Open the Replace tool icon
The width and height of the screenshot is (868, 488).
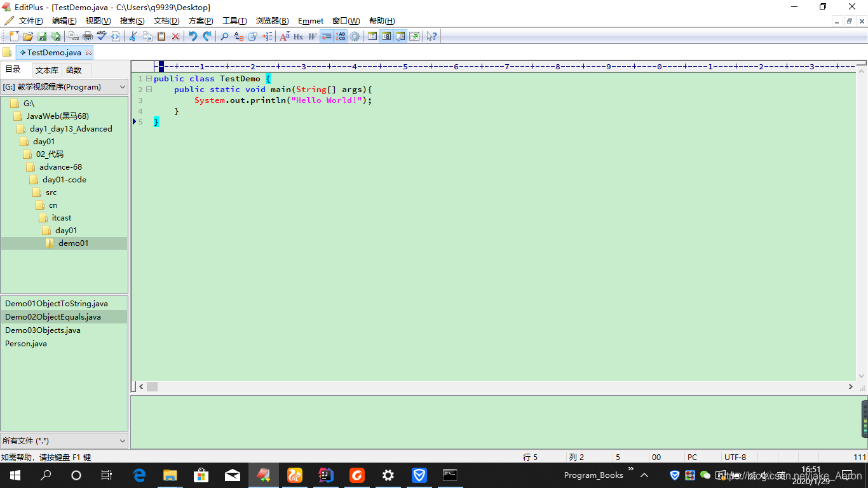239,36
